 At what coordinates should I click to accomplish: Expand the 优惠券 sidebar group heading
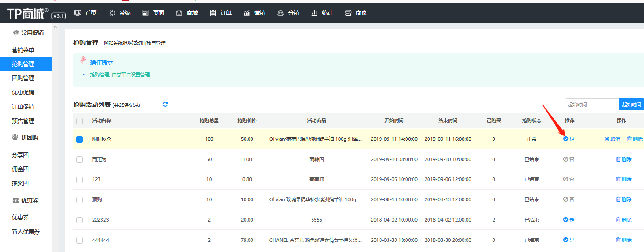[26, 200]
